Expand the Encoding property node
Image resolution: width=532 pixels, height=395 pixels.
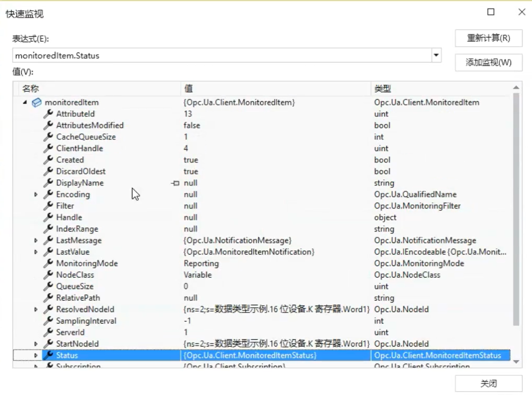click(36, 194)
